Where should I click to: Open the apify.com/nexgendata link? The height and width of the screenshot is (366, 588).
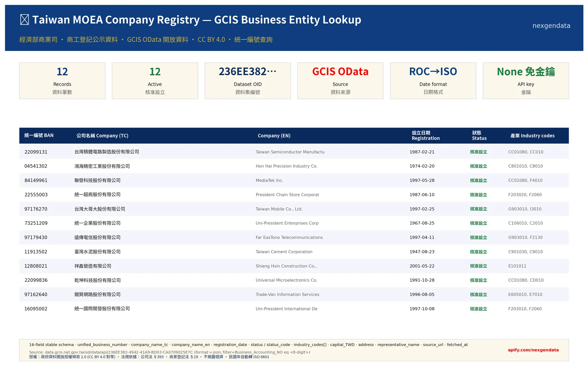pos(533,350)
